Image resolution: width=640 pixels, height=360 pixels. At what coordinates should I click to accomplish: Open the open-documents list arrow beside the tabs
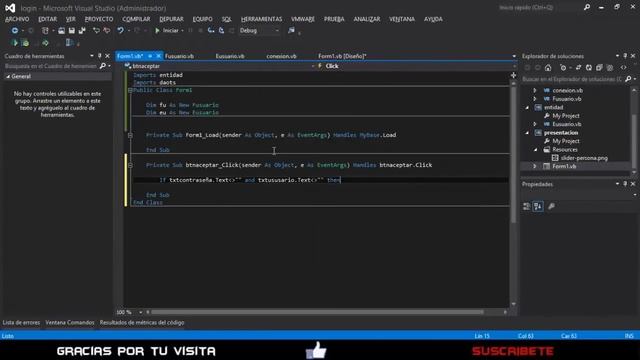(514, 56)
